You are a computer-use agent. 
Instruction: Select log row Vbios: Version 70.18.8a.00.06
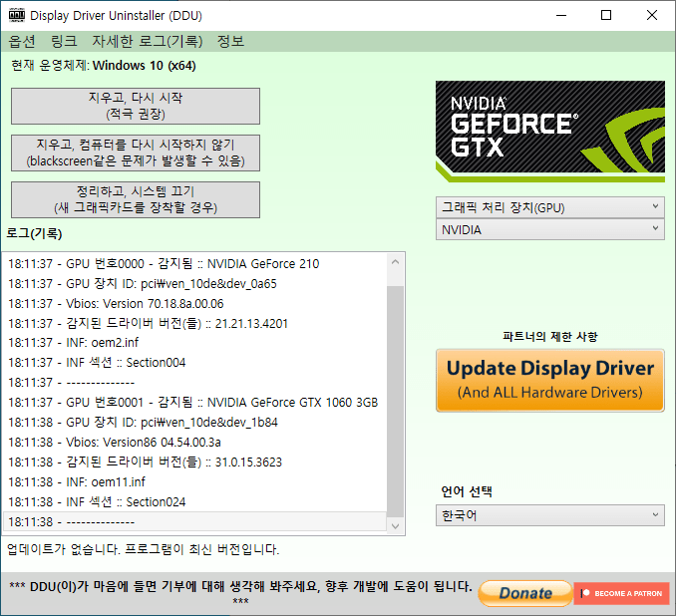click(194, 303)
